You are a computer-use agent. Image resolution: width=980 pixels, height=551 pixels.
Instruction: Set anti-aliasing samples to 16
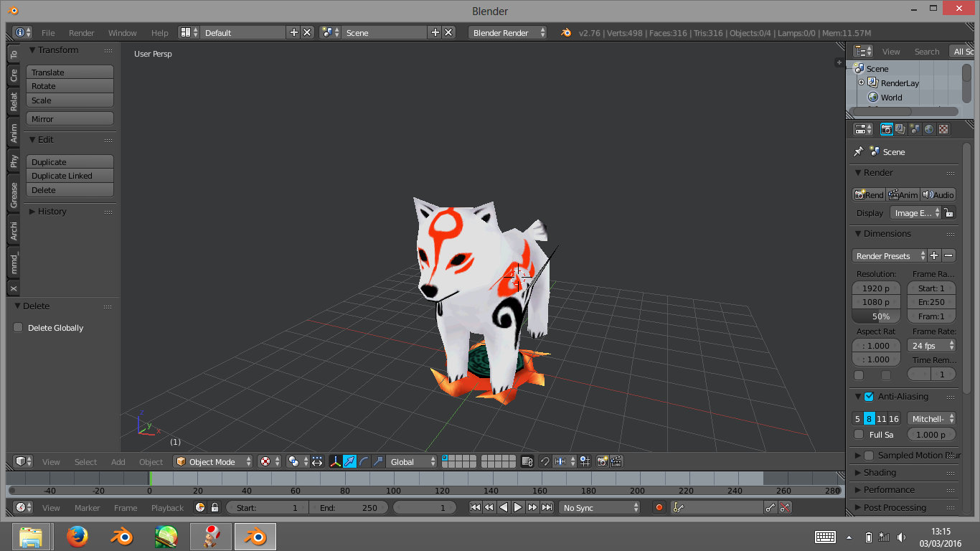pyautogui.click(x=894, y=418)
